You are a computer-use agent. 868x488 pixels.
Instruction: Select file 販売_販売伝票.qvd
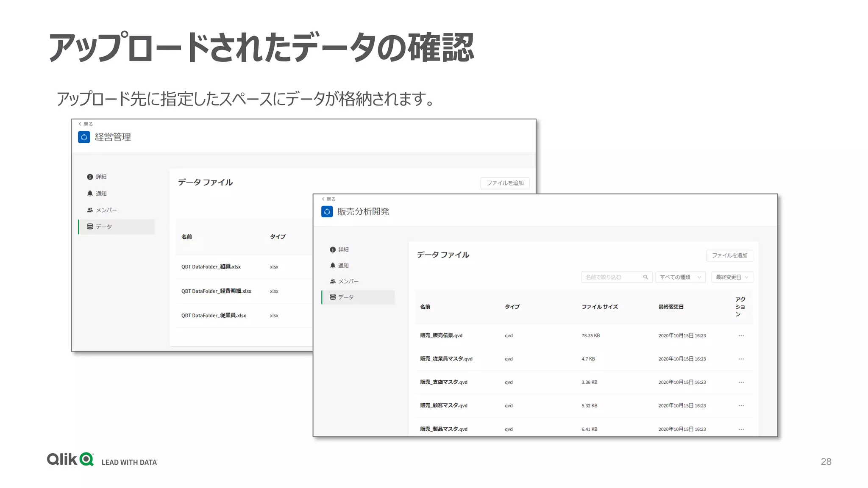(x=441, y=335)
